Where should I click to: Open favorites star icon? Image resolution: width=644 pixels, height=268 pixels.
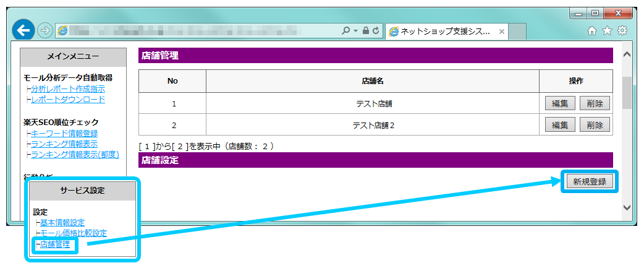pyautogui.click(x=607, y=31)
